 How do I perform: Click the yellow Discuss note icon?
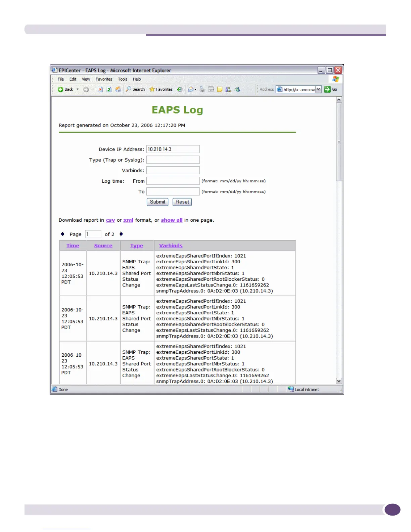click(220, 89)
